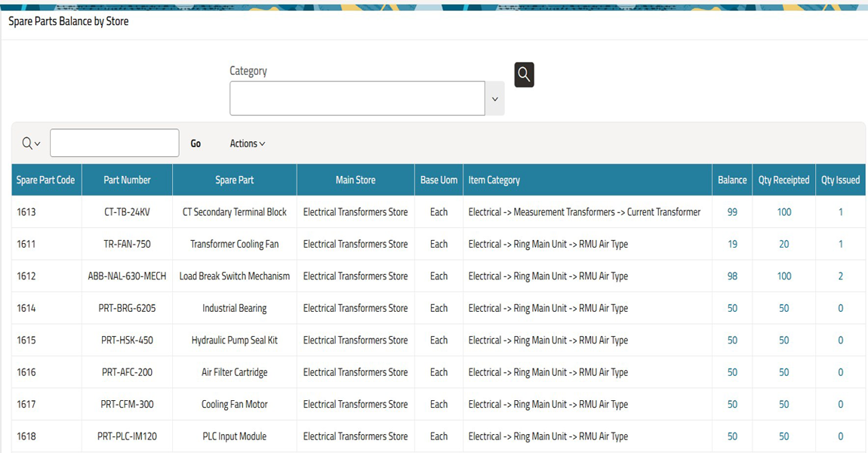Open Qty Receipted 20 for Transformer Cooling Fan
Screen dimensions: 868x453
(784, 245)
